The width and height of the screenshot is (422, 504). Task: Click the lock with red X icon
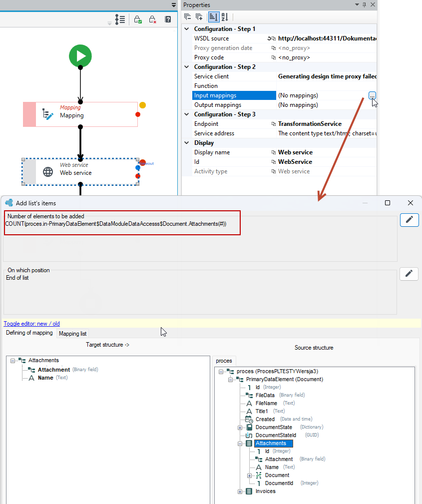tap(153, 19)
